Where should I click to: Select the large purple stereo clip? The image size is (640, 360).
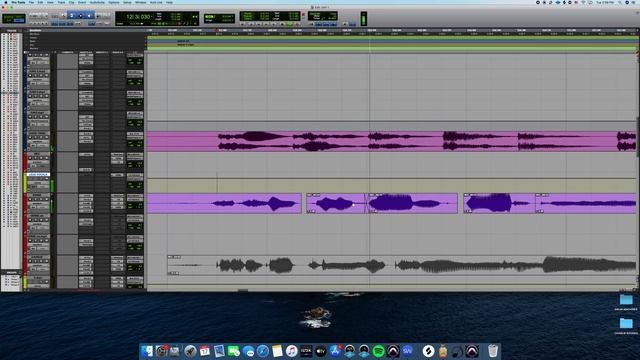[x=391, y=141]
